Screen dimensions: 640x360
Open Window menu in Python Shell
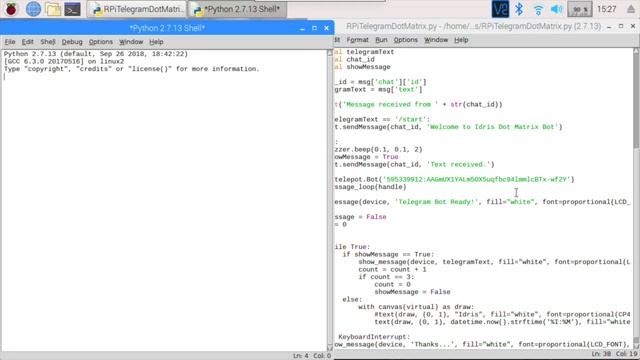click(x=131, y=42)
